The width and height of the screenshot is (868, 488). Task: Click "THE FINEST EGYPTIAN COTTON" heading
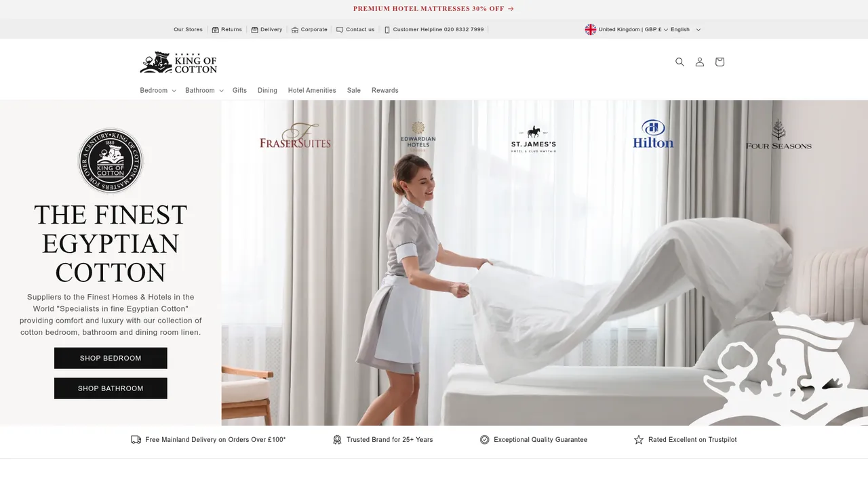click(x=111, y=243)
